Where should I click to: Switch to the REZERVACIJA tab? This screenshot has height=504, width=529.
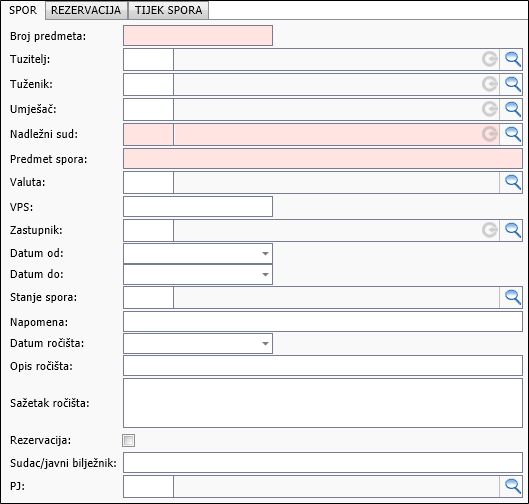tap(86, 10)
